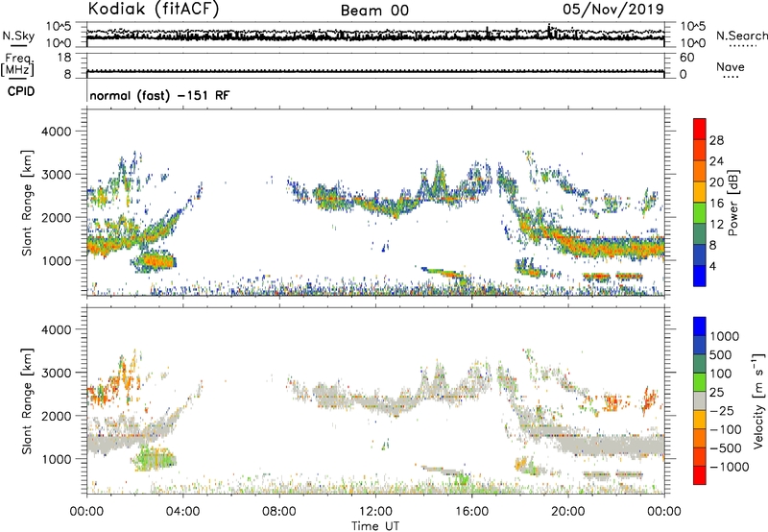Click the 'Slant Range [km]' label of power panel
This screenshot has height=532, width=768.
pos(27,203)
